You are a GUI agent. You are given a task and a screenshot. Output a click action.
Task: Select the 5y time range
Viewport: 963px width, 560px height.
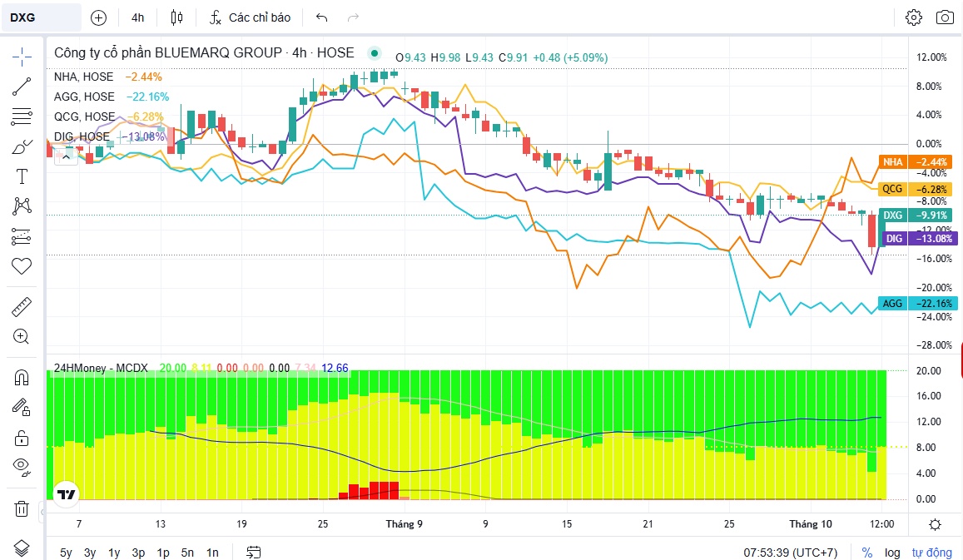tap(67, 553)
